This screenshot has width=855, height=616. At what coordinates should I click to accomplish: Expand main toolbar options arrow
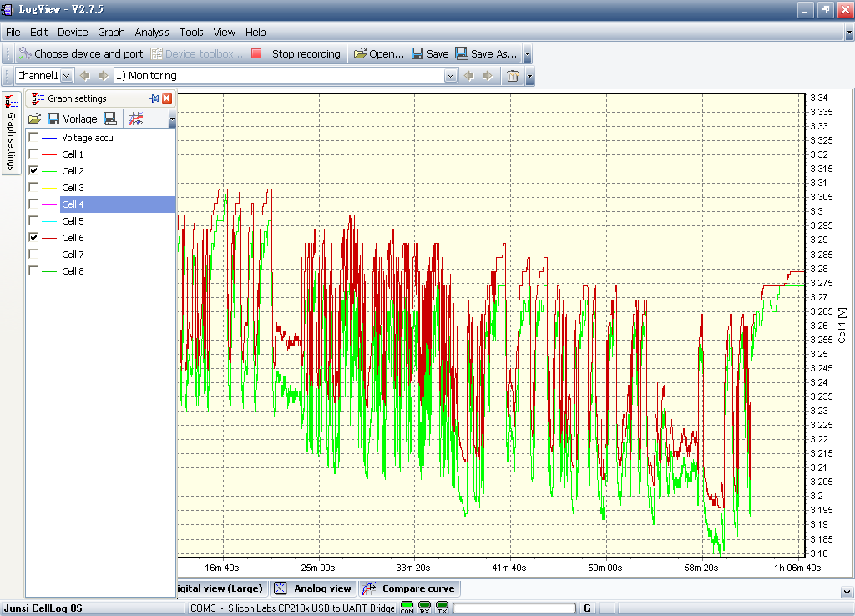(x=528, y=53)
